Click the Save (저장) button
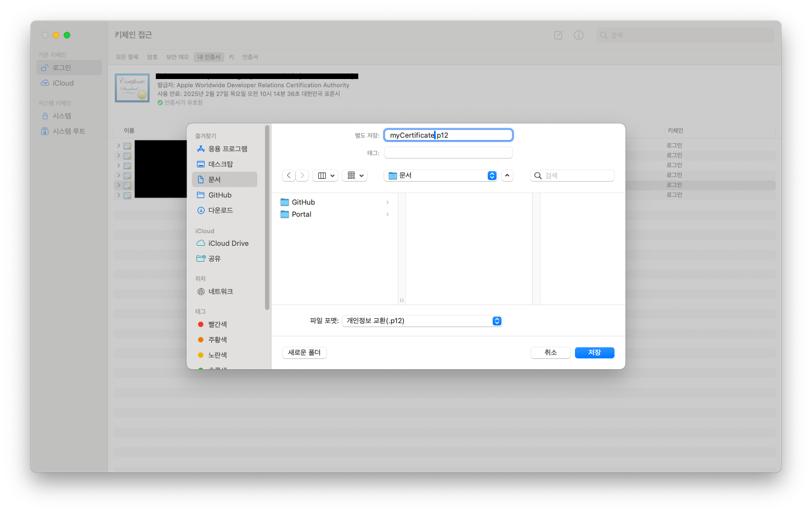812x513 pixels. (594, 352)
